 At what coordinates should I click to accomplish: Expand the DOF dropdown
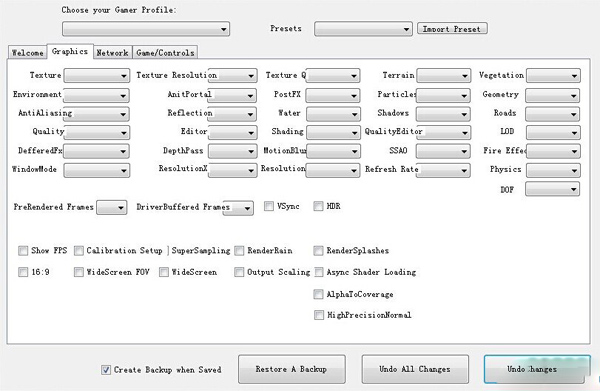(553, 189)
